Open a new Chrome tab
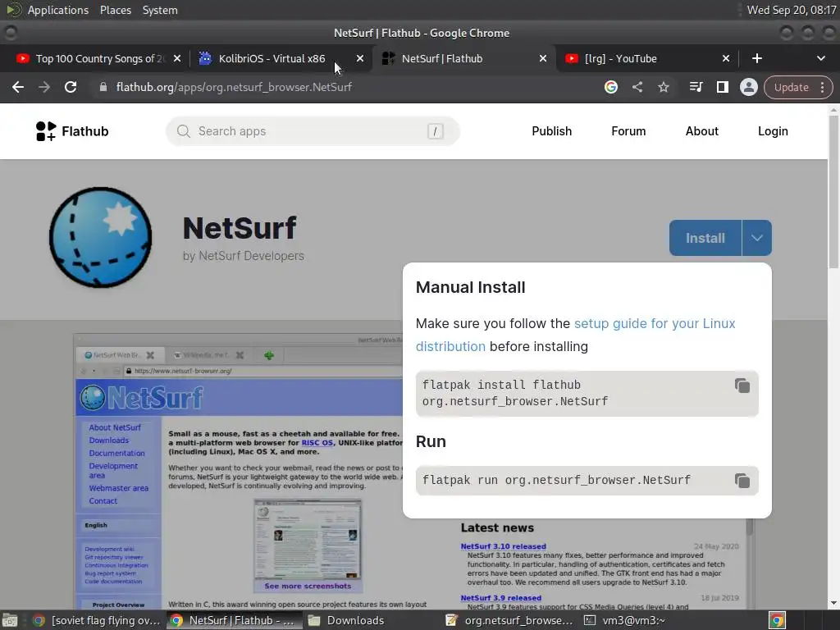Screen dimensions: 840x630 (757, 58)
